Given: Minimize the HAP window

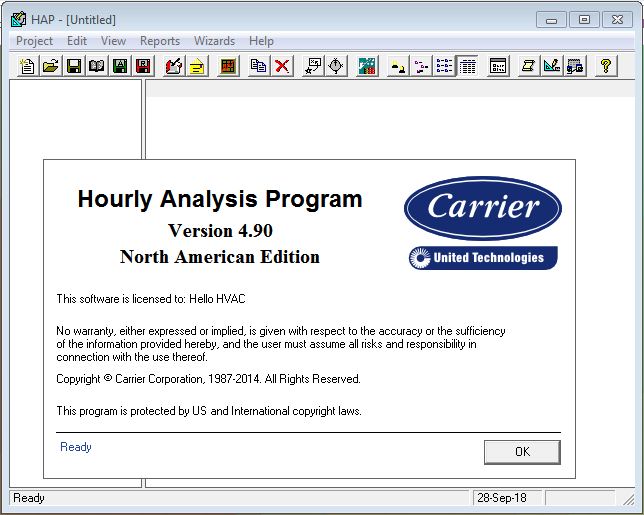Looking at the screenshot, I should coord(551,20).
